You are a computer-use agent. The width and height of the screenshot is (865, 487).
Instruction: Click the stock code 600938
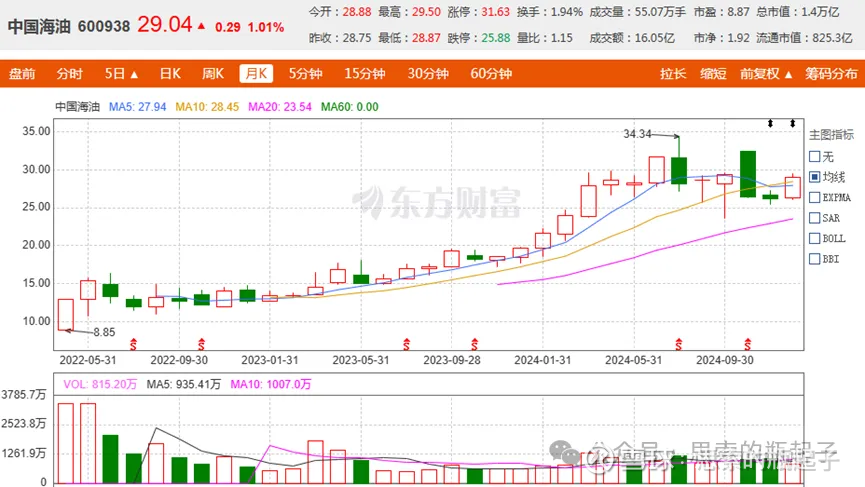pyautogui.click(x=104, y=26)
